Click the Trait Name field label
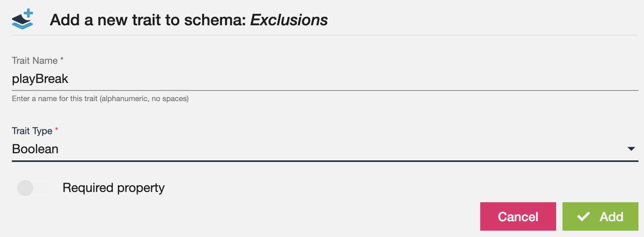This screenshot has width=644, height=237. 35,60
